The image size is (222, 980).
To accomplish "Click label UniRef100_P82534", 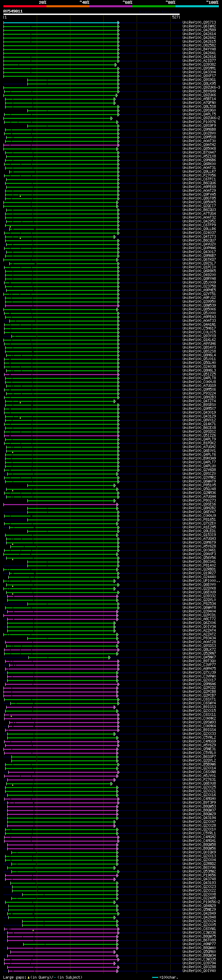I will pyautogui.click(x=199, y=604).
